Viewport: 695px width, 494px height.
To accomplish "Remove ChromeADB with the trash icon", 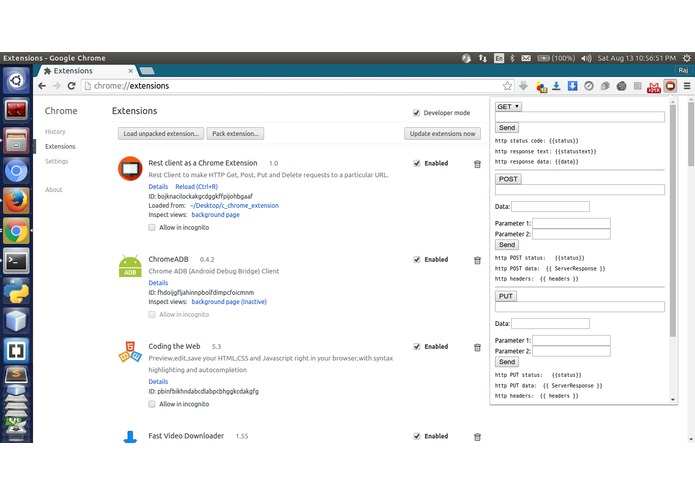I will pyautogui.click(x=477, y=260).
